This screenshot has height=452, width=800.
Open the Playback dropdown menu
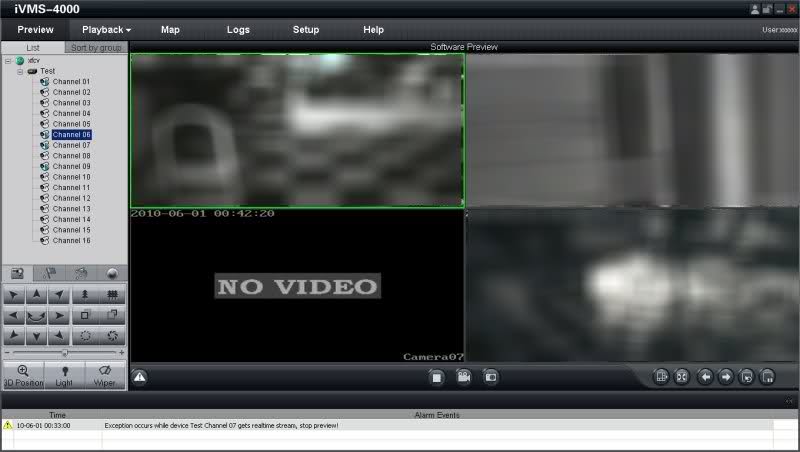click(106, 30)
